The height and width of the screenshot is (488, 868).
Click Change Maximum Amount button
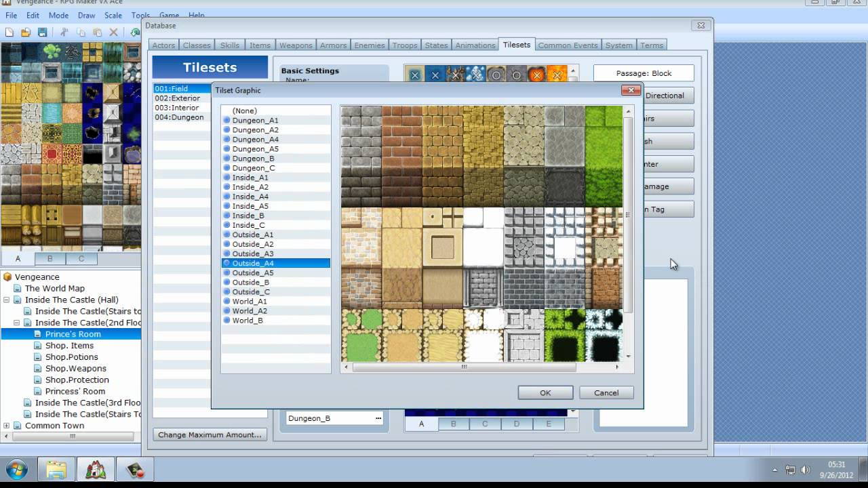[x=210, y=434]
